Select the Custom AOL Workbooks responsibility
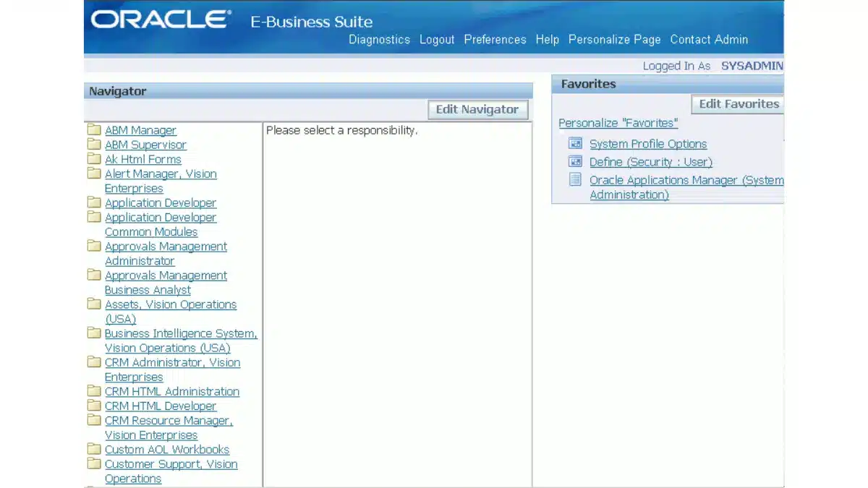868x488 pixels. click(167, 449)
